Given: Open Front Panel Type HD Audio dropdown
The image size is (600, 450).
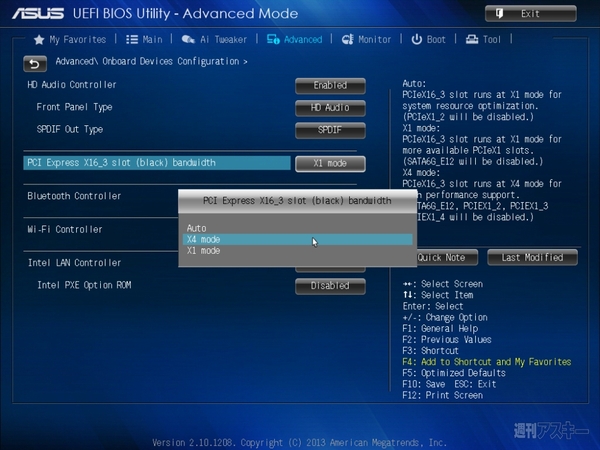Looking at the screenshot, I should coord(330,108).
